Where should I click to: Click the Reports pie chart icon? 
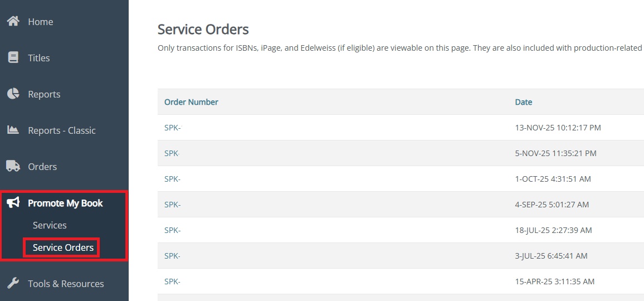tap(13, 94)
